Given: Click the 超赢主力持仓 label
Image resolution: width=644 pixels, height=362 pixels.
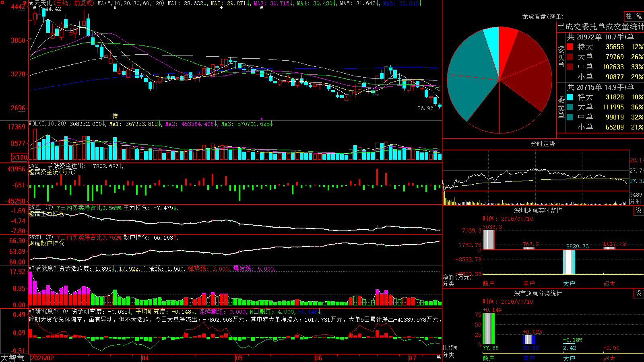Looking at the screenshot, I should (46, 214).
